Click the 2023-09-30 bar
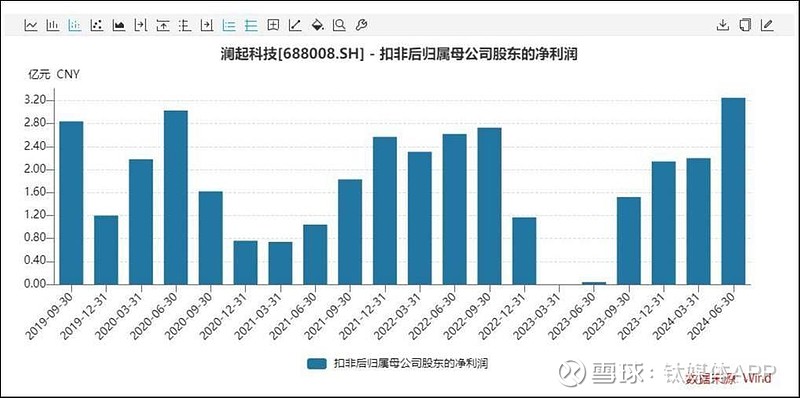 [629, 241]
